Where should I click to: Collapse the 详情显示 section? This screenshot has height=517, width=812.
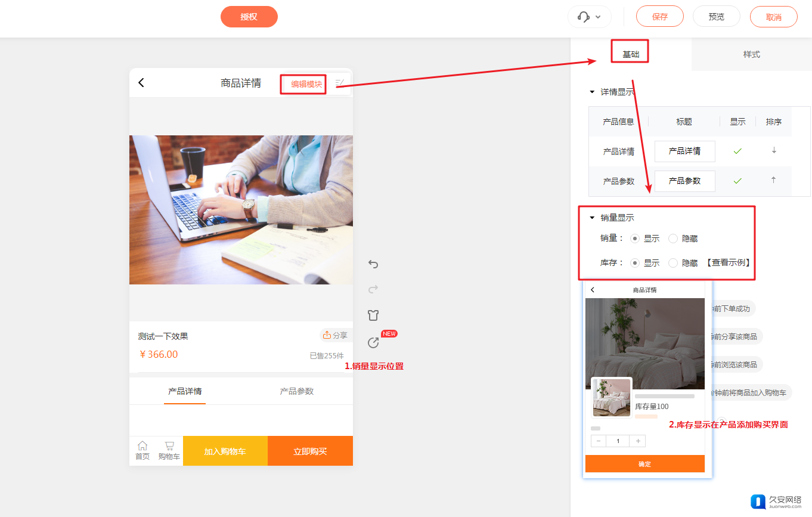(592, 92)
